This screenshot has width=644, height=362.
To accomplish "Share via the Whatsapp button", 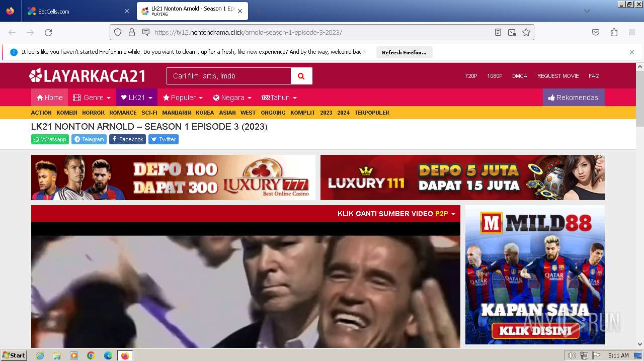I will click(x=50, y=139).
